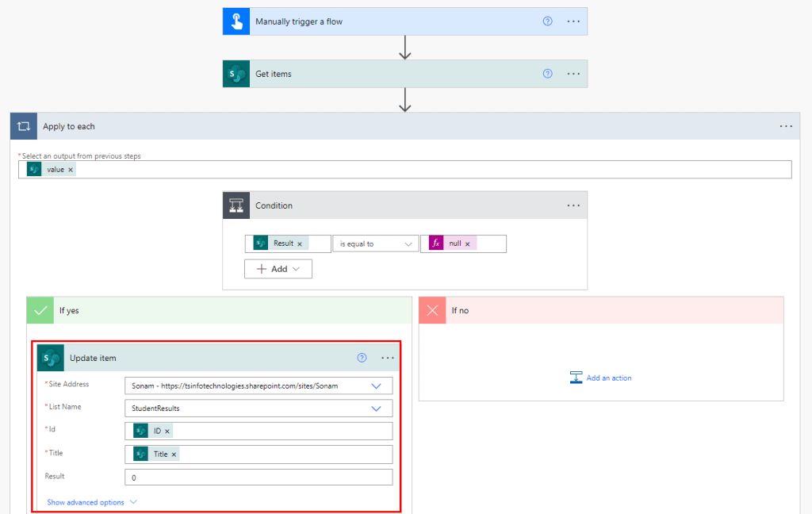Click the If no branch header

tap(601, 310)
